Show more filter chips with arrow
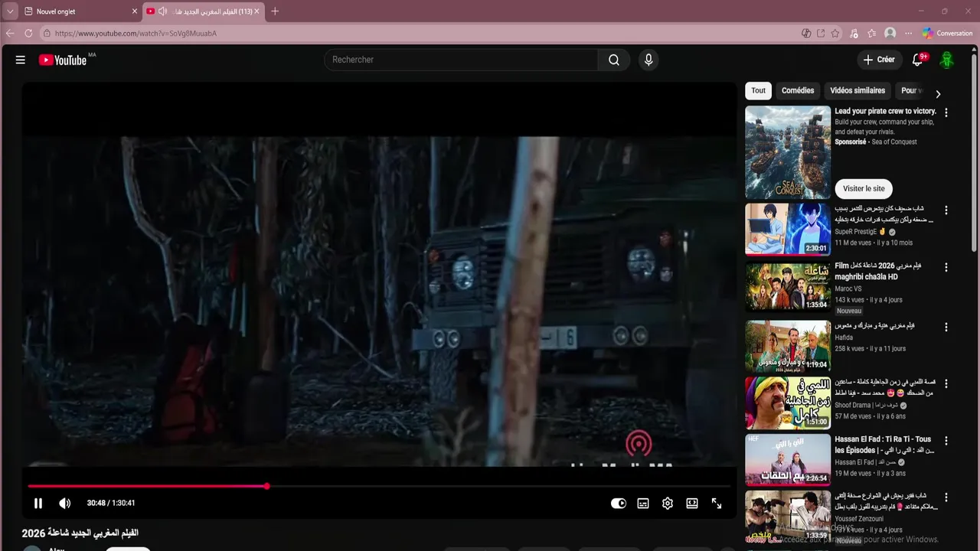The image size is (980, 551). [x=938, y=94]
